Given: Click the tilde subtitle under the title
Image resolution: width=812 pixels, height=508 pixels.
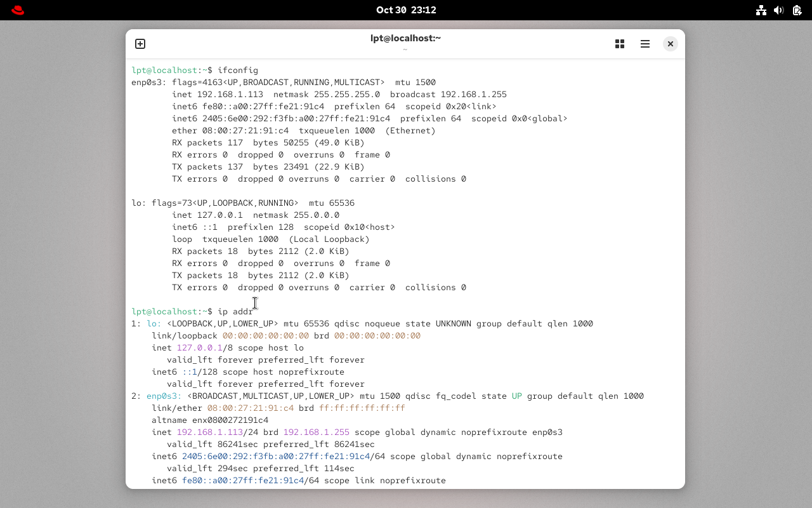Looking at the screenshot, I should 405,49.
